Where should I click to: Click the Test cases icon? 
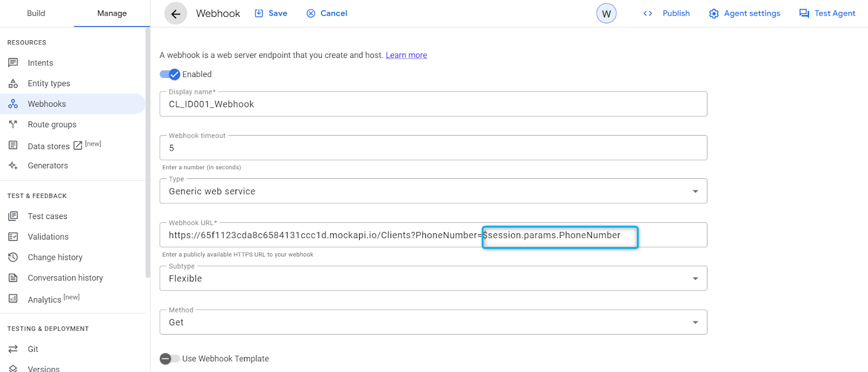[13, 216]
